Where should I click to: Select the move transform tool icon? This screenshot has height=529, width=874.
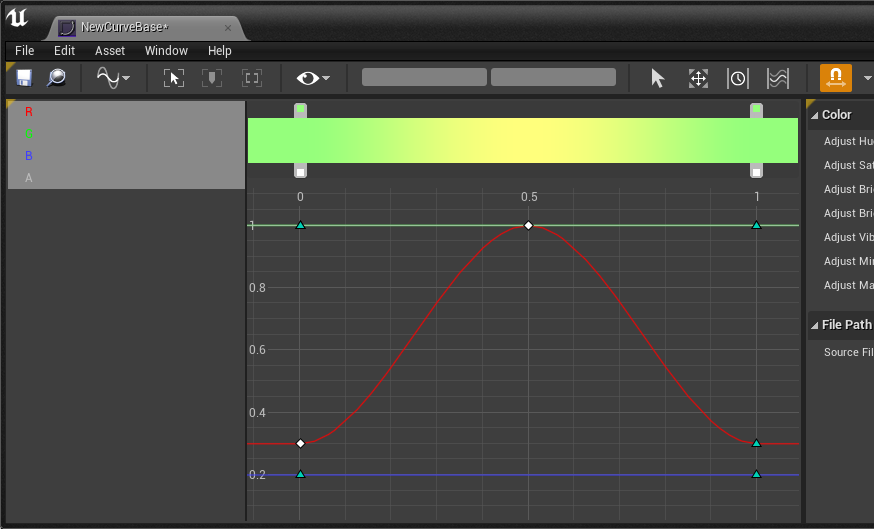[x=698, y=78]
